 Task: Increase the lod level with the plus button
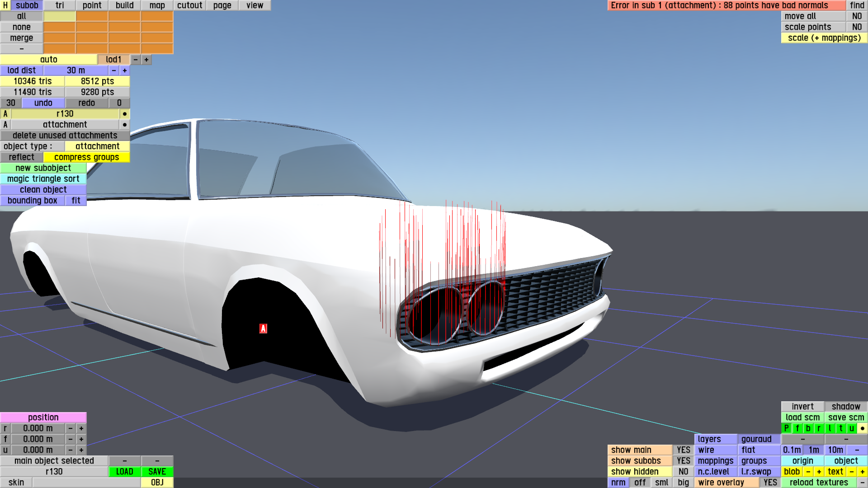[x=146, y=60]
